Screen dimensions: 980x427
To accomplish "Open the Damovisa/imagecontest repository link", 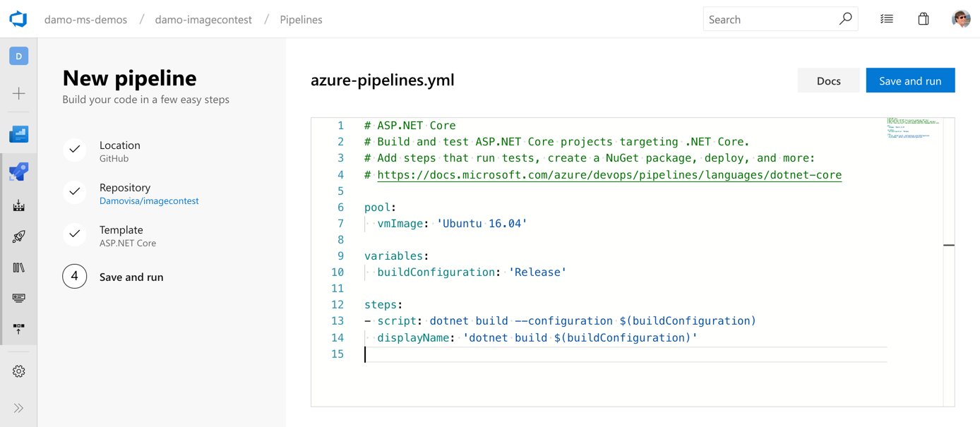I will tap(149, 200).
